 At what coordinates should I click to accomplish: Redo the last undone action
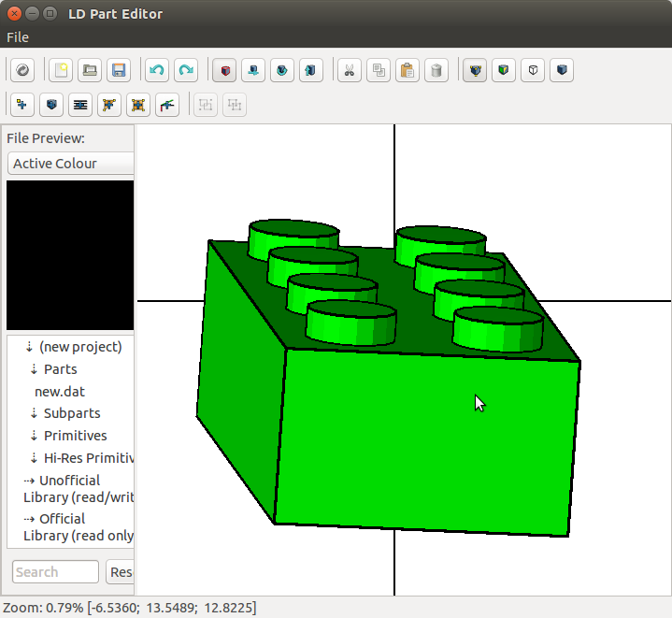point(186,70)
